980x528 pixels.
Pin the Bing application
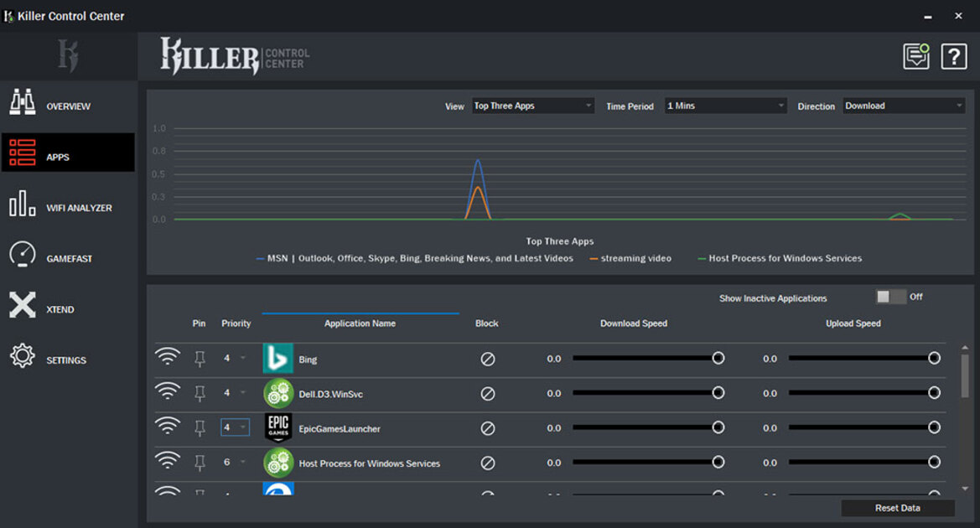(200, 359)
